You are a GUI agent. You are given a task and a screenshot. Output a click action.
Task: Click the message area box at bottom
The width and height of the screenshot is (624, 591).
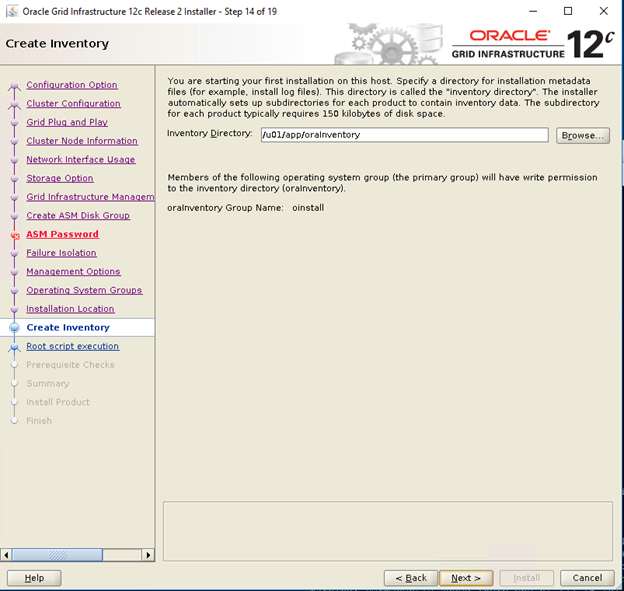(x=388, y=531)
